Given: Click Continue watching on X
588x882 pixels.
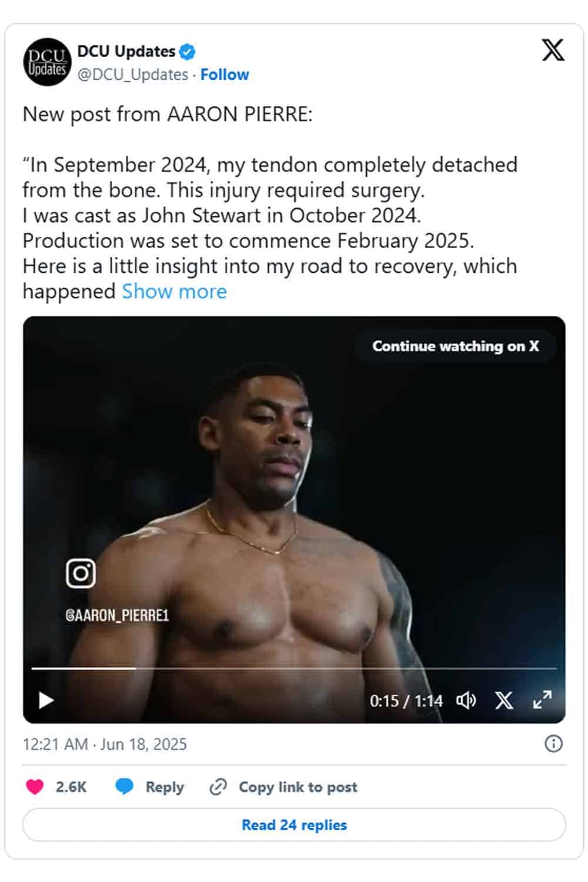Looking at the screenshot, I should [456, 346].
